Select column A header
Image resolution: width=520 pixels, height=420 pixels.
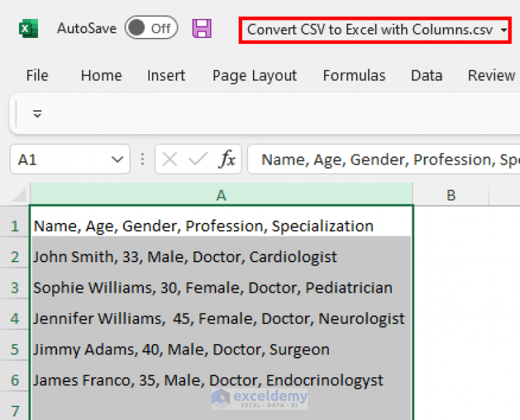coord(221,194)
